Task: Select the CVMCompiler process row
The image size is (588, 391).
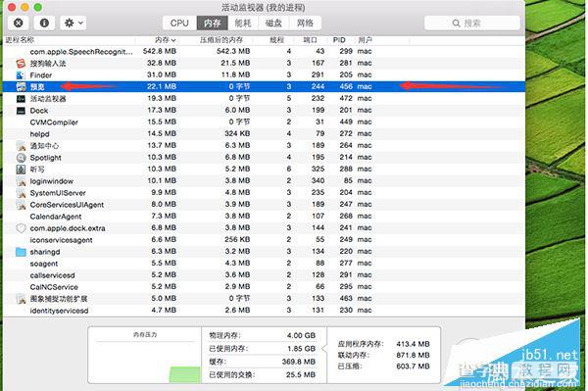Action: (264, 122)
